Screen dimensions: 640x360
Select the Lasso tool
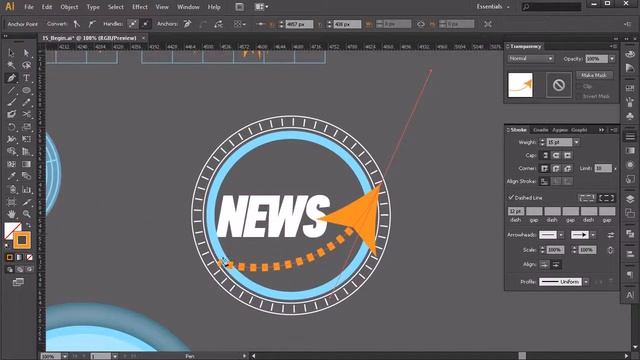(x=27, y=65)
